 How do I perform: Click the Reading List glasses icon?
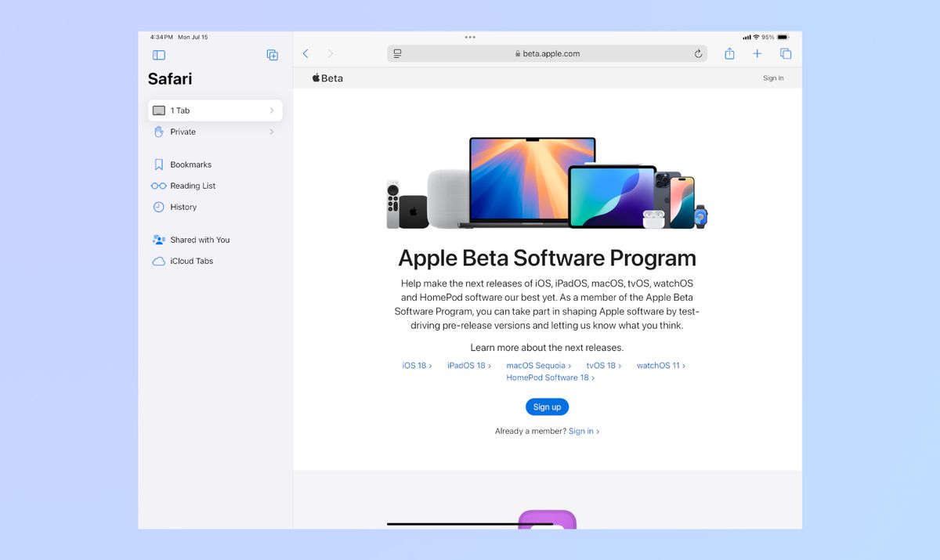coord(159,186)
